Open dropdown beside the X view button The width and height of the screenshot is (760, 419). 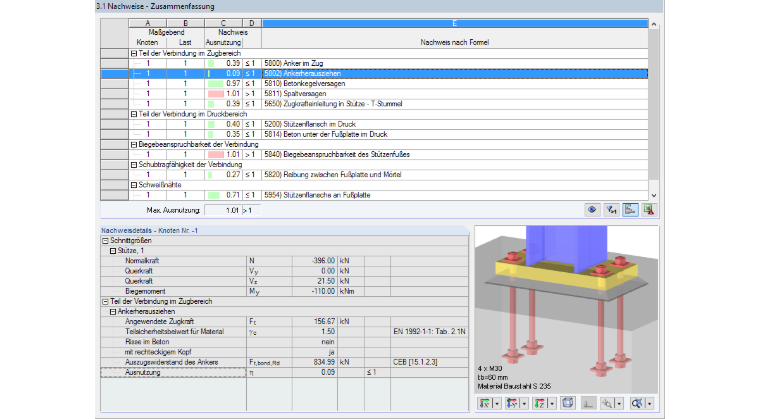(x=496, y=403)
